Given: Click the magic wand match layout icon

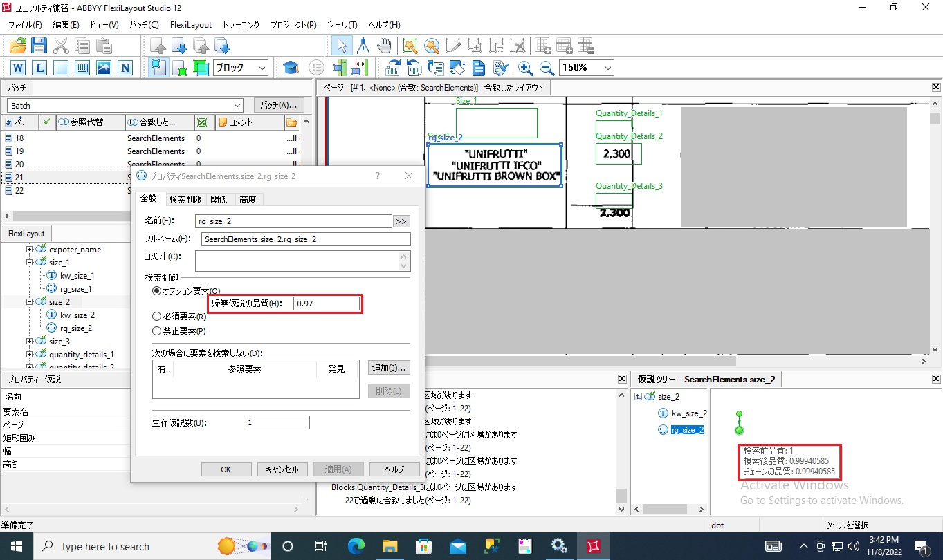Looking at the screenshot, I should [410, 46].
